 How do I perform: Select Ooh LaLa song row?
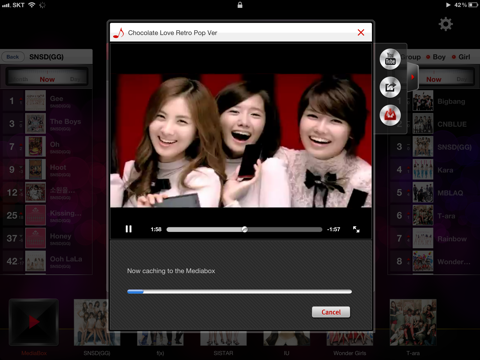[x=47, y=261]
